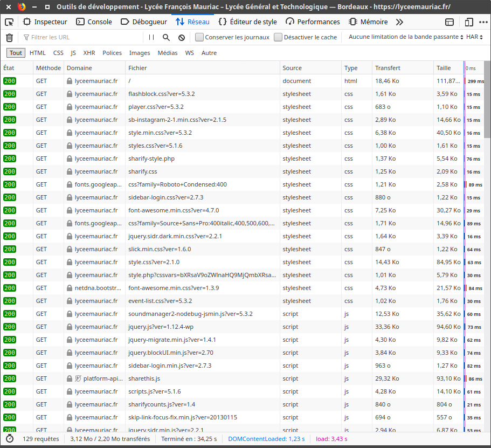This screenshot has width=491, height=448.
Task: Sort by the Type column header
Action: click(x=357, y=68)
